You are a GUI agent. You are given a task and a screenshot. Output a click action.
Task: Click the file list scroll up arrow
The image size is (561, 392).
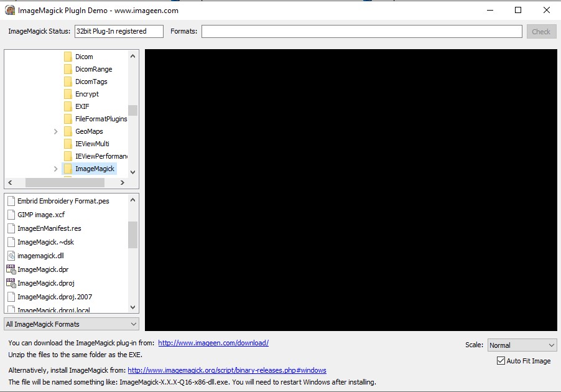pyautogui.click(x=132, y=200)
